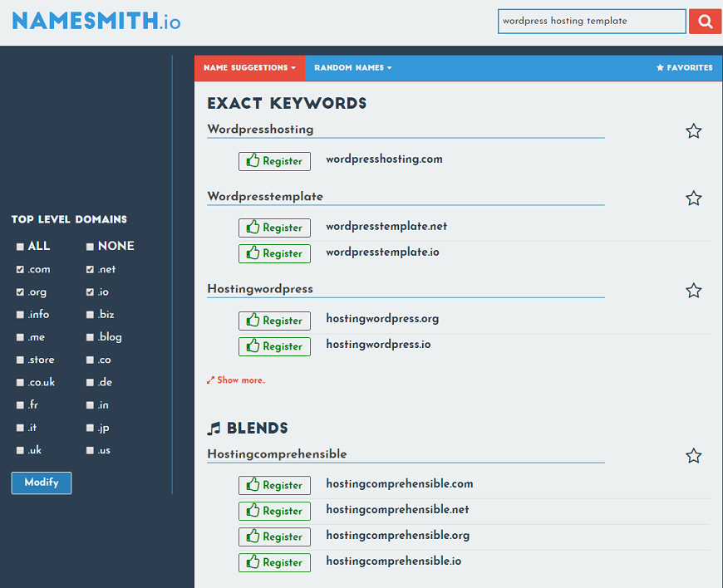
Task: Click the Namesmith.io logo
Action: click(96, 22)
